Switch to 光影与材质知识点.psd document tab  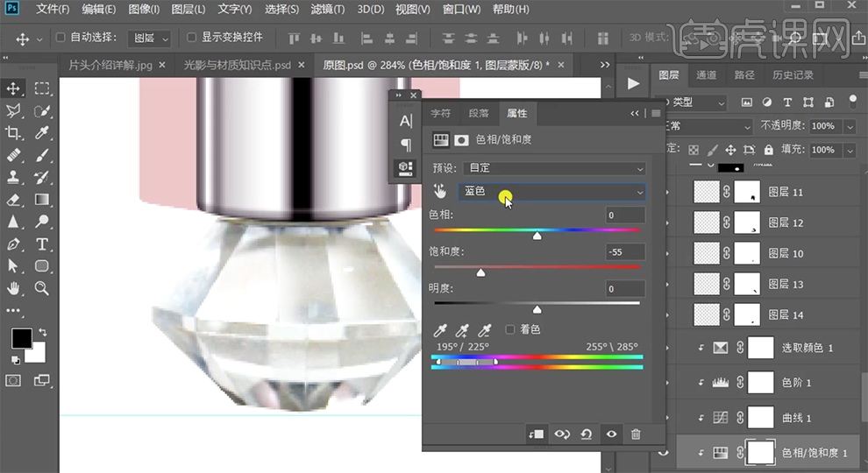coord(237,65)
